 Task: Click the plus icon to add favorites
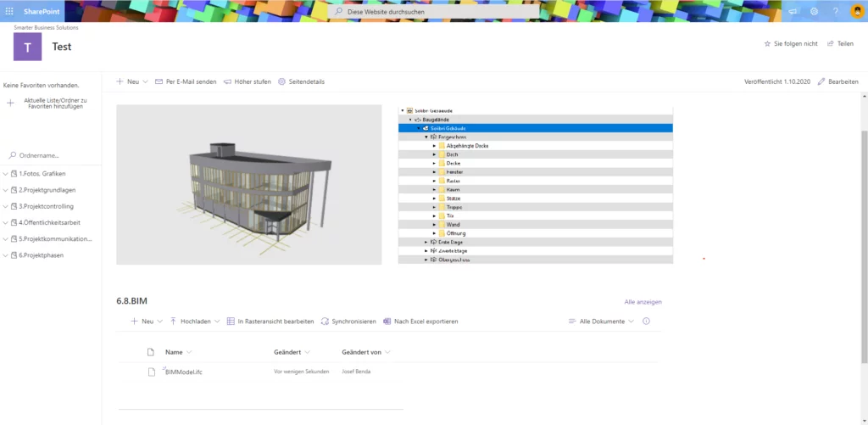(x=10, y=103)
